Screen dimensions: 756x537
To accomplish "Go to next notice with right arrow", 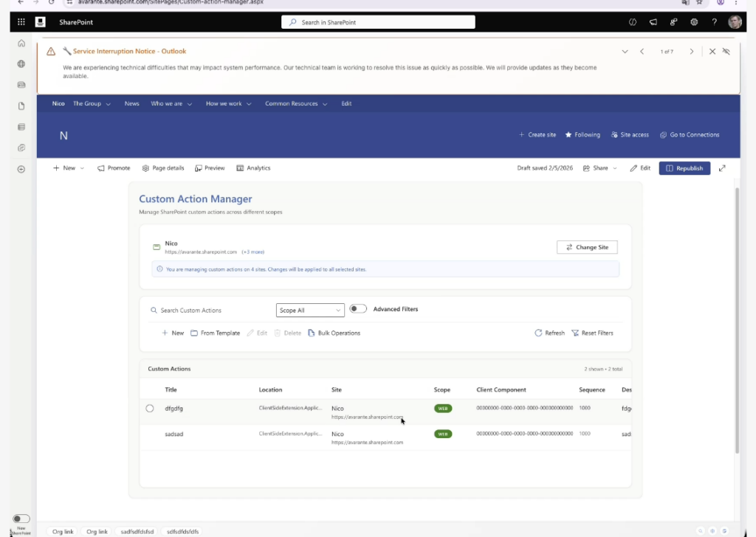I will coord(691,52).
